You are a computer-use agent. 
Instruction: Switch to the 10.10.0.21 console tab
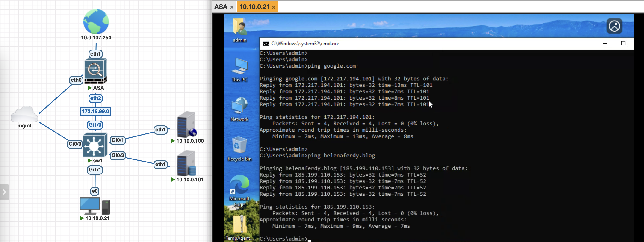click(254, 7)
